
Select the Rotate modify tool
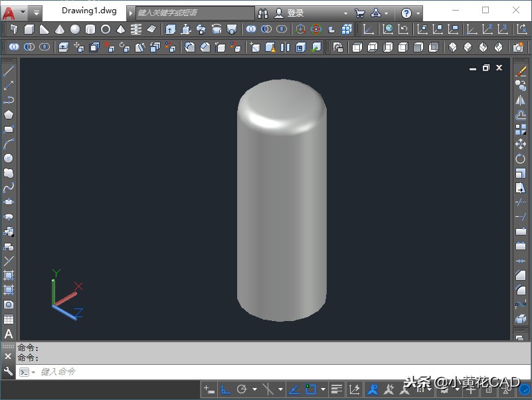pos(521,159)
